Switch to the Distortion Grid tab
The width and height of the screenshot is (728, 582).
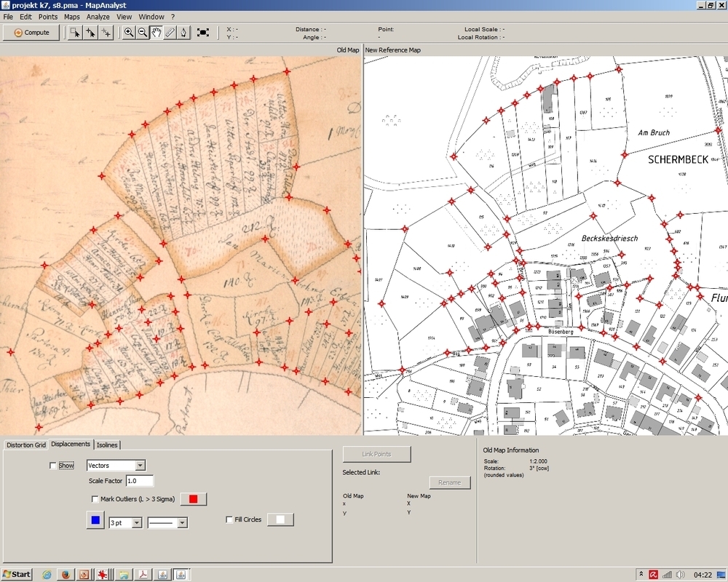click(x=25, y=445)
